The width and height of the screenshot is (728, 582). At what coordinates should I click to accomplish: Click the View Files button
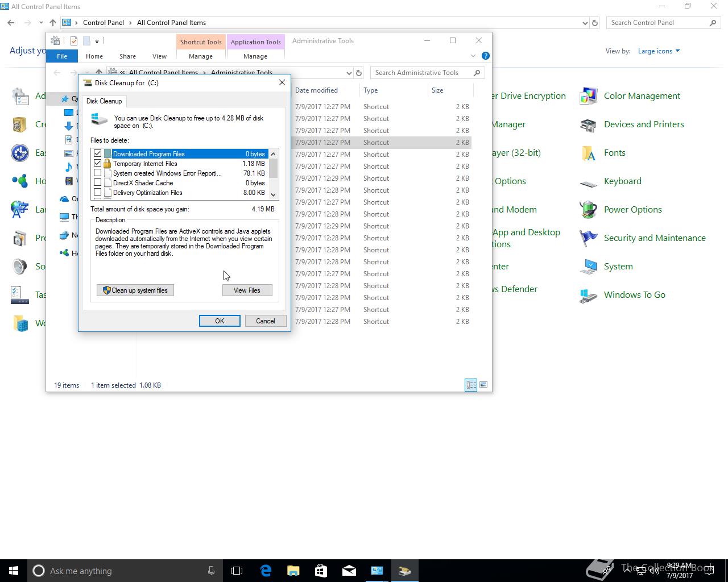pyautogui.click(x=247, y=290)
